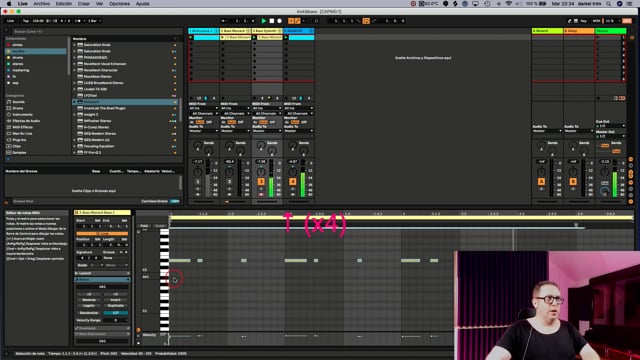Arm the global Record button
The width and height of the screenshot is (640, 360).
[280, 21]
